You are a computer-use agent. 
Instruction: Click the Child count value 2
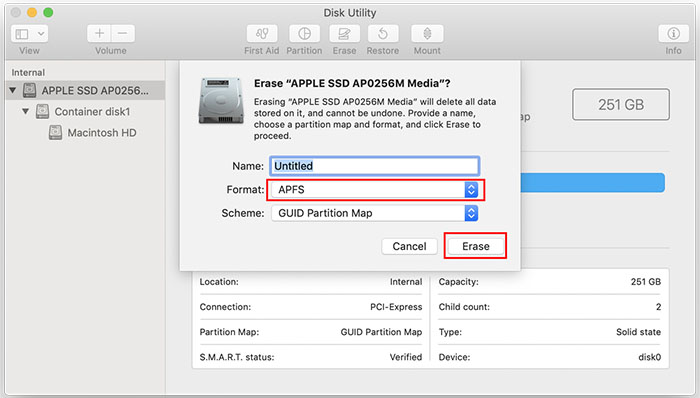click(x=658, y=307)
